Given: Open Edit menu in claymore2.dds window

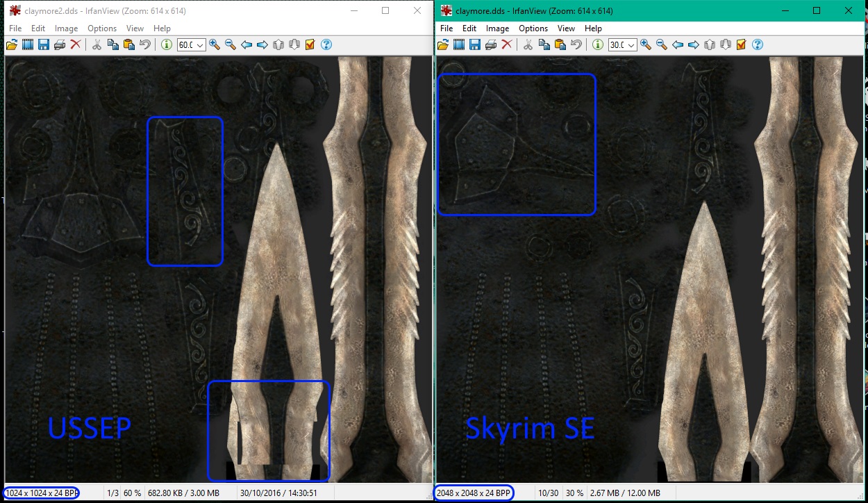Looking at the screenshot, I should [37, 28].
